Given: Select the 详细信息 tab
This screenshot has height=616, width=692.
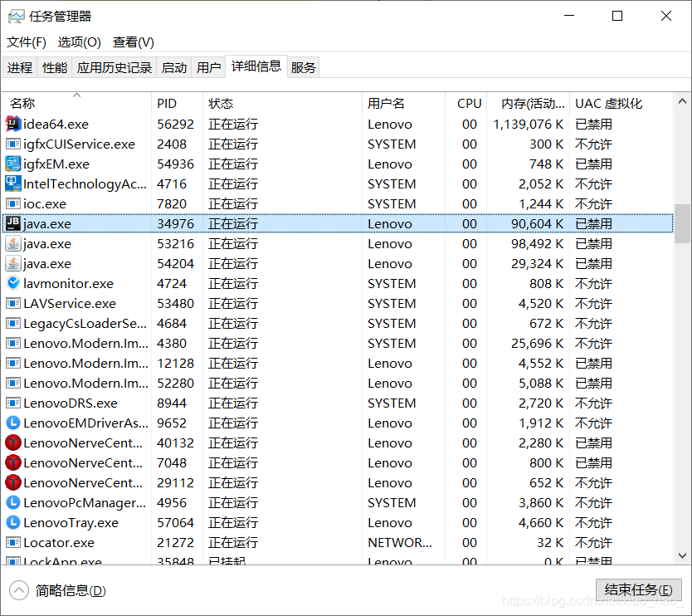Looking at the screenshot, I should (x=256, y=66).
